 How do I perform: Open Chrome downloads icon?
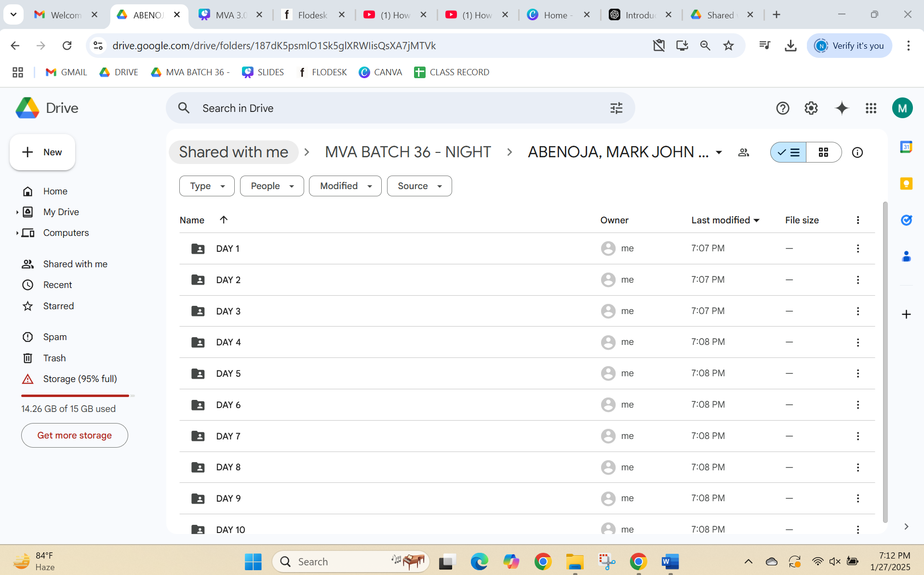point(790,46)
